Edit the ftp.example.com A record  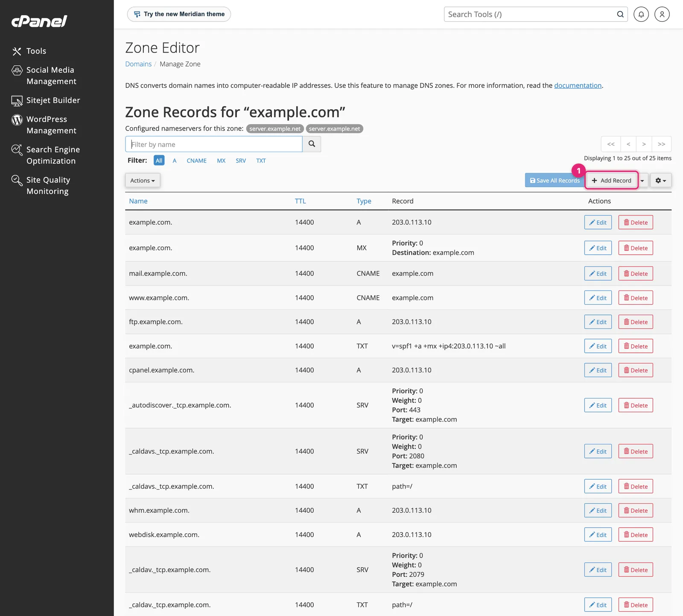(598, 322)
